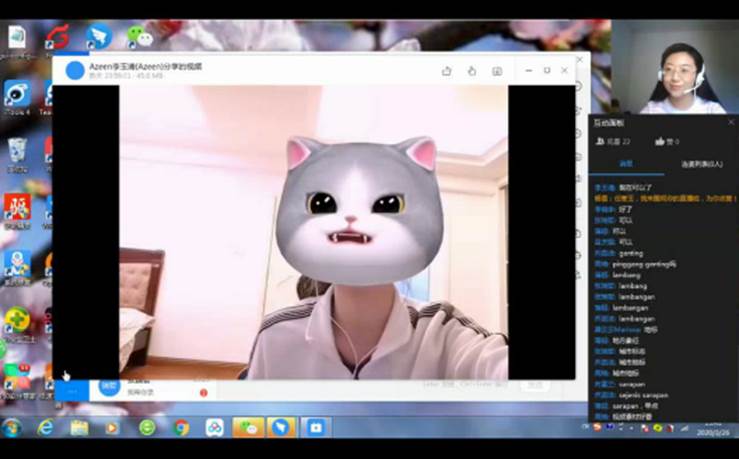Image resolution: width=739 pixels, height=459 pixels.
Task: Click the blue avatar of Azeen in header
Action: [75, 70]
